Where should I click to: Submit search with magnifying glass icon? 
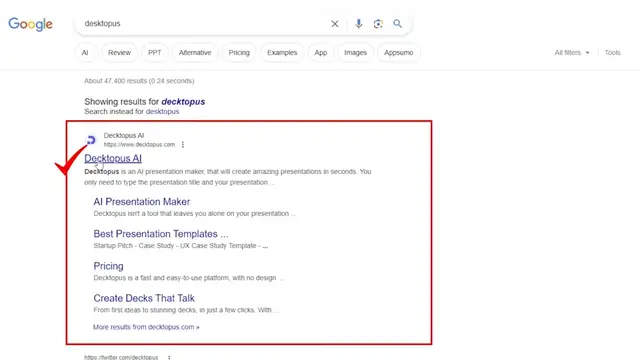(397, 24)
